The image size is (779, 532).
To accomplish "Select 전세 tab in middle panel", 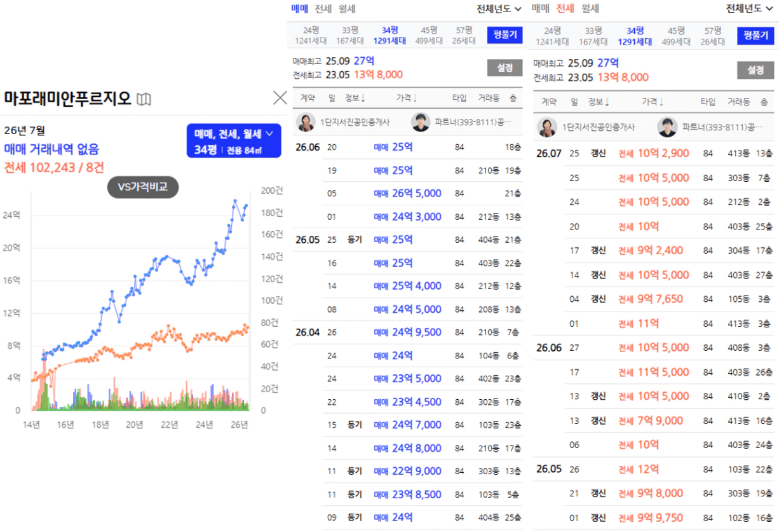I will (323, 9).
